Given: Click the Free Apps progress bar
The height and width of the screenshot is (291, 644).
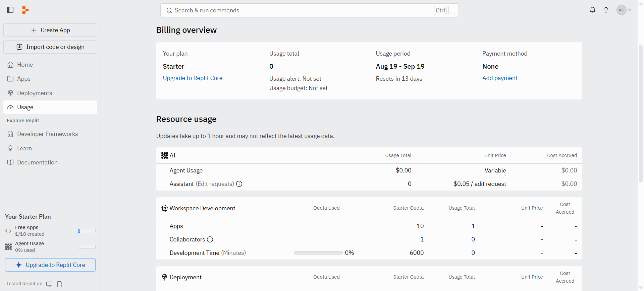Looking at the screenshot, I should click(87, 231).
